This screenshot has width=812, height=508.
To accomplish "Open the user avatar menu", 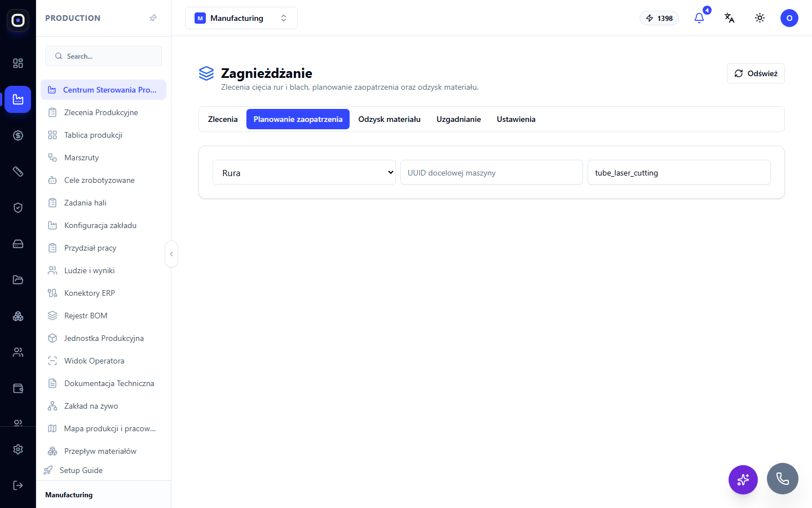I will [x=789, y=18].
